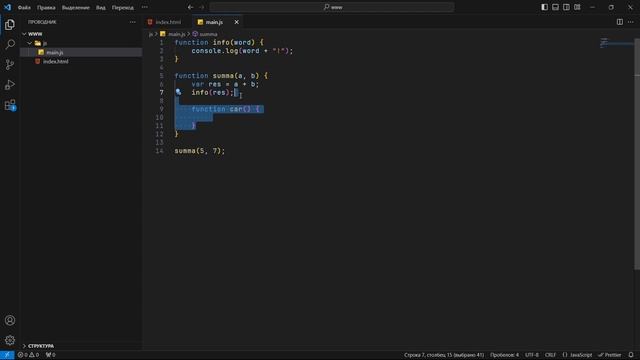This screenshot has height=360, width=640.
Task: Open notifications bell in status bar
Action: [x=631, y=355]
